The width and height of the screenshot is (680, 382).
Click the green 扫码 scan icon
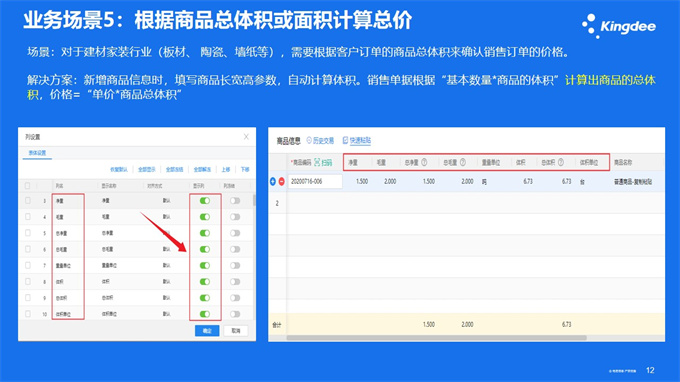coord(317,162)
